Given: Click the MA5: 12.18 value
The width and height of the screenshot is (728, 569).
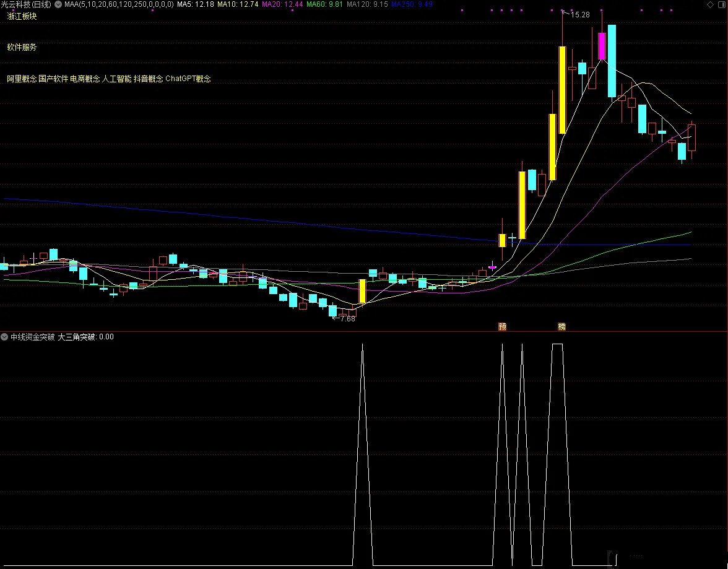Looking at the screenshot, I should pyautogui.click(x=196, y=4).
